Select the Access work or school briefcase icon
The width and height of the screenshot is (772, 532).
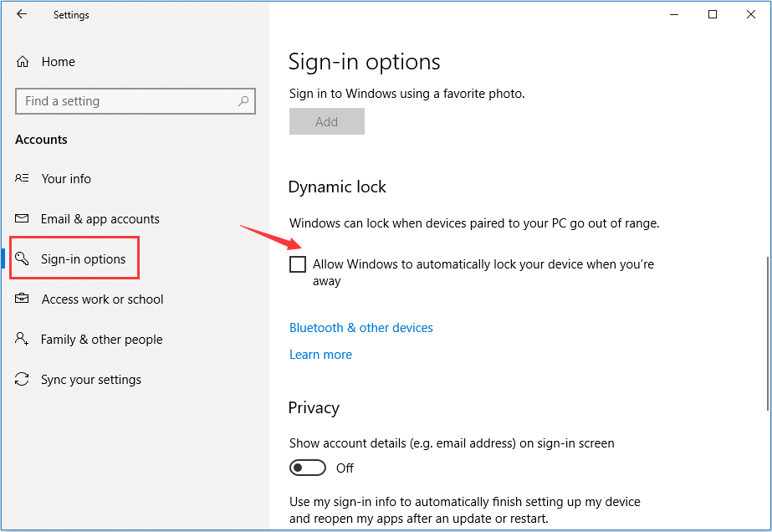23,299
